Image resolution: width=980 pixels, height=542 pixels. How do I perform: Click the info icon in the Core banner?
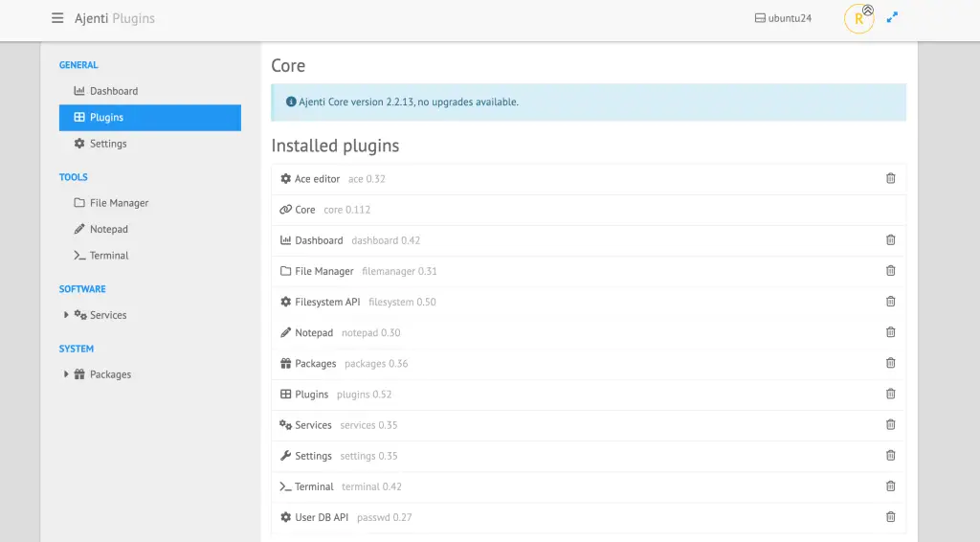click(x=291, y=102)
